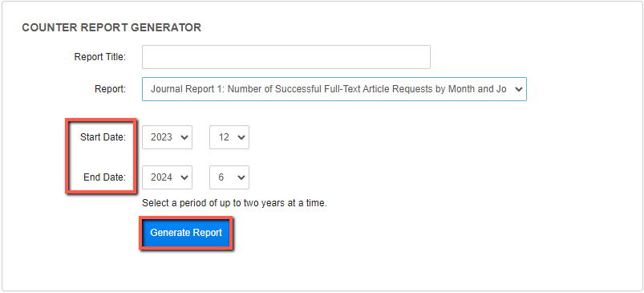Click the Report Title text field
The image size is (644, 293).
(286, 57)
